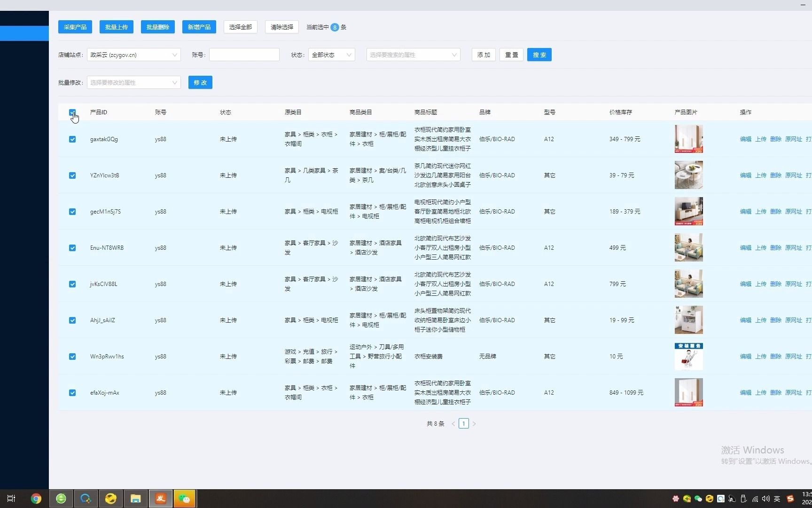Screen dimensions: 812x508
Task: Uncheck the row gecM1nSj7S checkbox
Action: click(72, 212)
